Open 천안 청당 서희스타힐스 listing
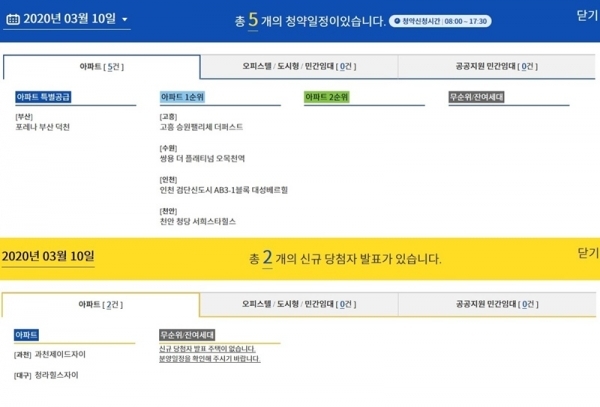This screenshot has height=407, width=600. coord(198,221)
